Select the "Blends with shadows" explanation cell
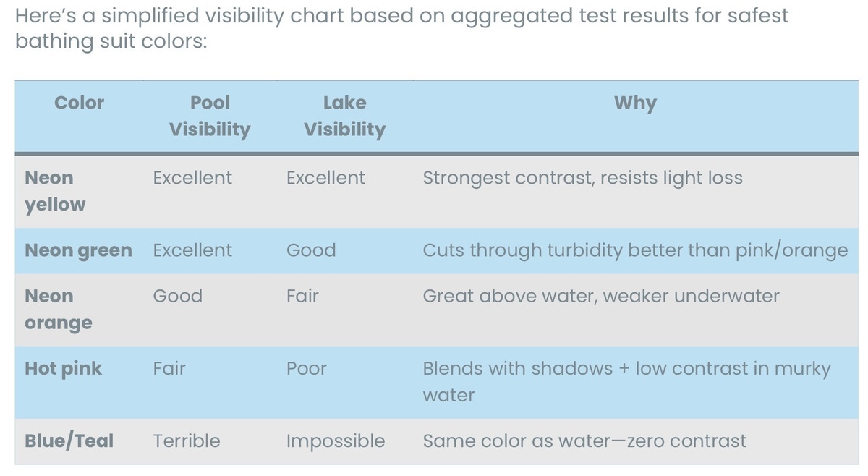 (626, 381)
